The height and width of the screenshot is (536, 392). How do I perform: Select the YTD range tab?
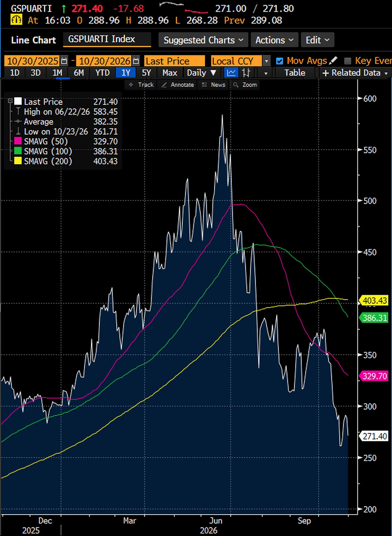(x=102, y=73)
